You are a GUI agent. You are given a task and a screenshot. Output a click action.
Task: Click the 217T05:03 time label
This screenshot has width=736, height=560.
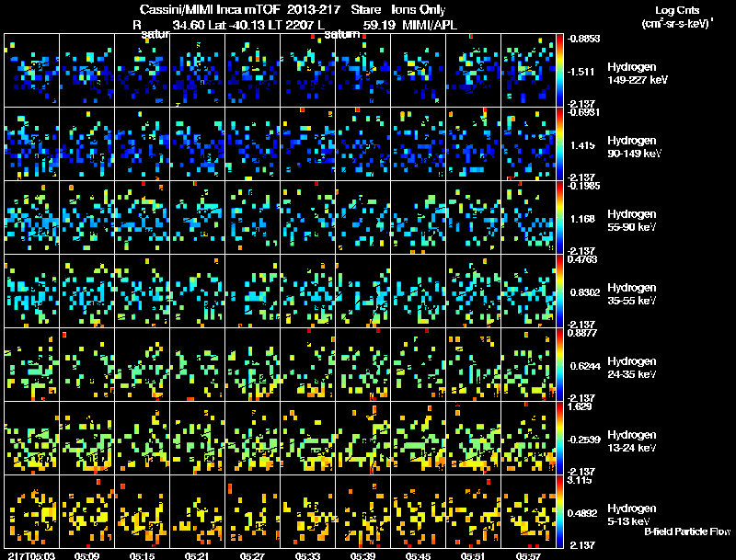click(x=31, y=555)
